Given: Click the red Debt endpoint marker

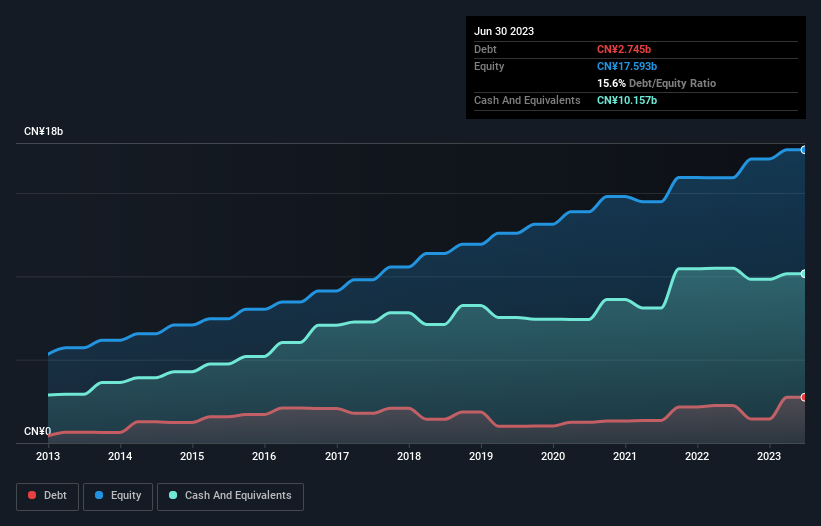Looking at the screenshot, I should click(803, 397).
